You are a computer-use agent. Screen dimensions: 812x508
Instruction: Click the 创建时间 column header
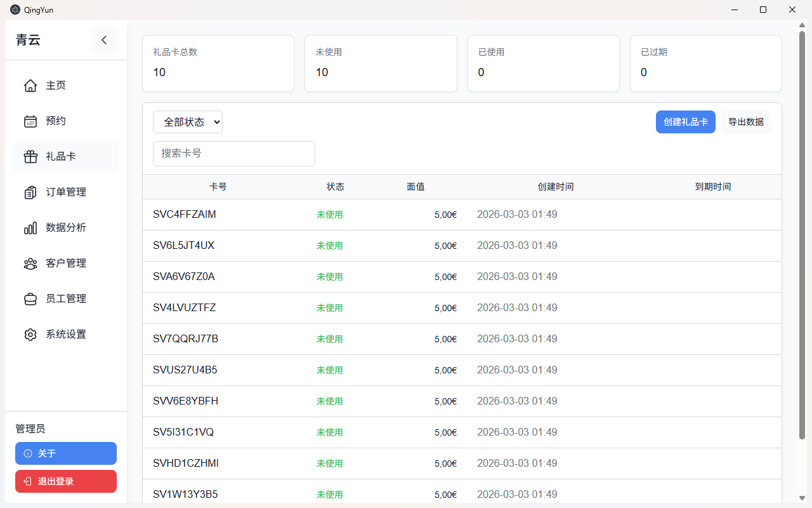tap(556, 187)
